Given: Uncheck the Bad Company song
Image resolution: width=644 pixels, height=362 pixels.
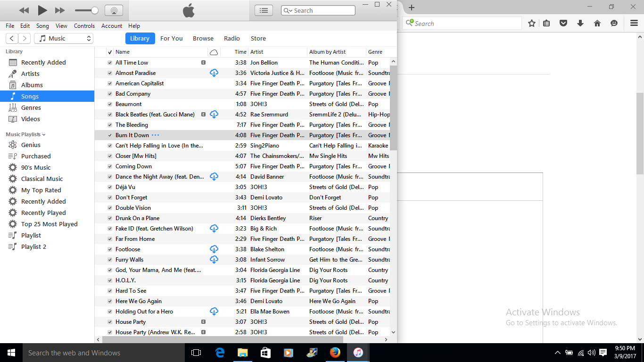Looking at the screenshot, I should (110, 94).
